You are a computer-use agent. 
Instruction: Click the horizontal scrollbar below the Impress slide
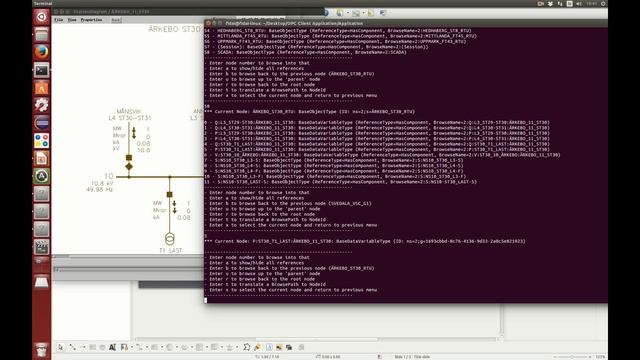[318, 339]
